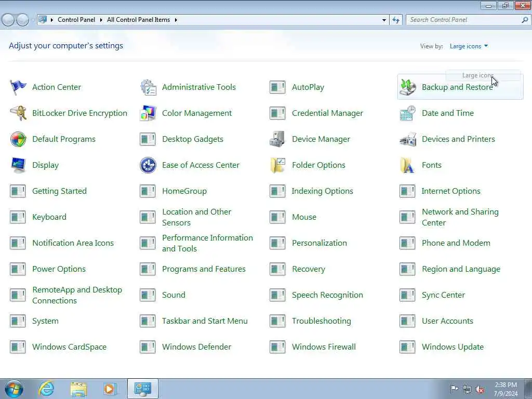Open RemoteApp and Desktop Connections link
Viewport: 532px width, 399px height.
click(77, 295)
